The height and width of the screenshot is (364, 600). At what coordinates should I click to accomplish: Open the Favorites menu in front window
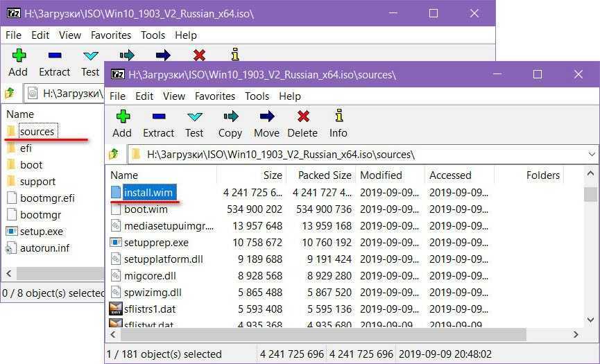click(x=214, y=96)
